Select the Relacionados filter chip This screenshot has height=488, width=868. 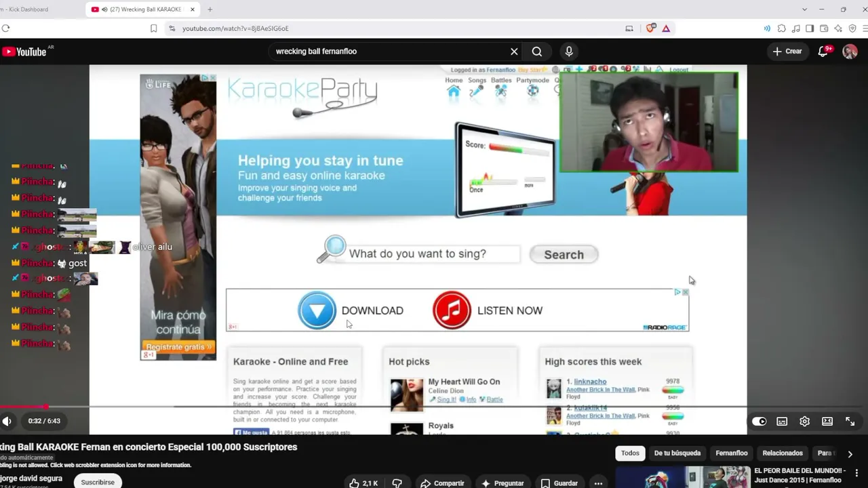pos(783,453)
